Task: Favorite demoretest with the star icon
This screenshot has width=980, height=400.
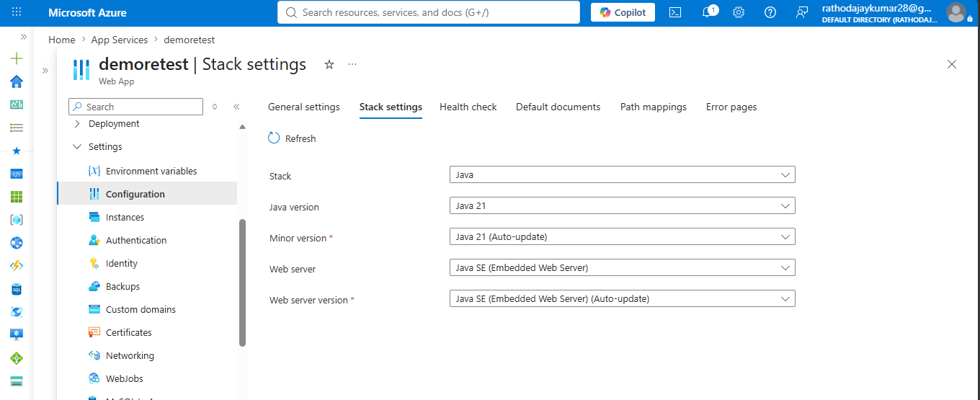Action: [x=329, y=64]
